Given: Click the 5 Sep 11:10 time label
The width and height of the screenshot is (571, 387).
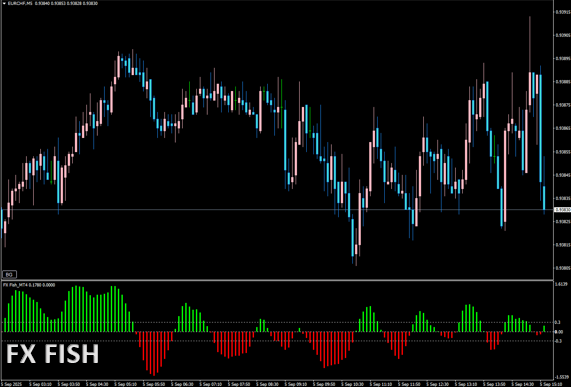Looking at the screenshot, I should coord(381,384).
